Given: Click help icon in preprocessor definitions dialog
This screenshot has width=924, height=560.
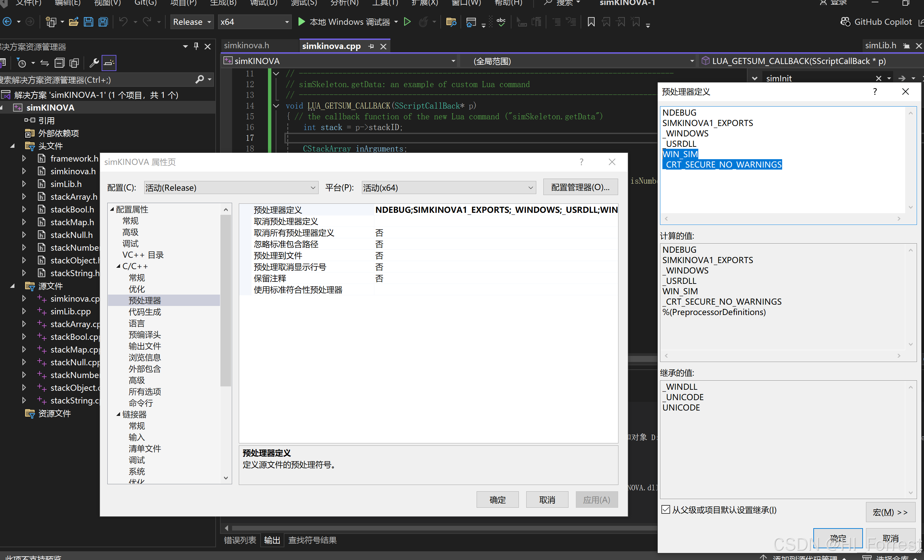Looking at the screenshot, I should click(875, 91).
